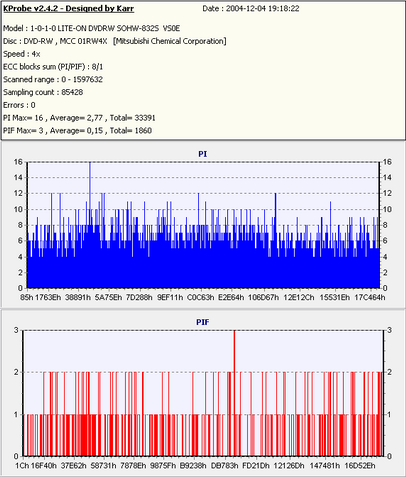Click the PI Max statistics line
The image size is (406, 477).
point(79,118)
